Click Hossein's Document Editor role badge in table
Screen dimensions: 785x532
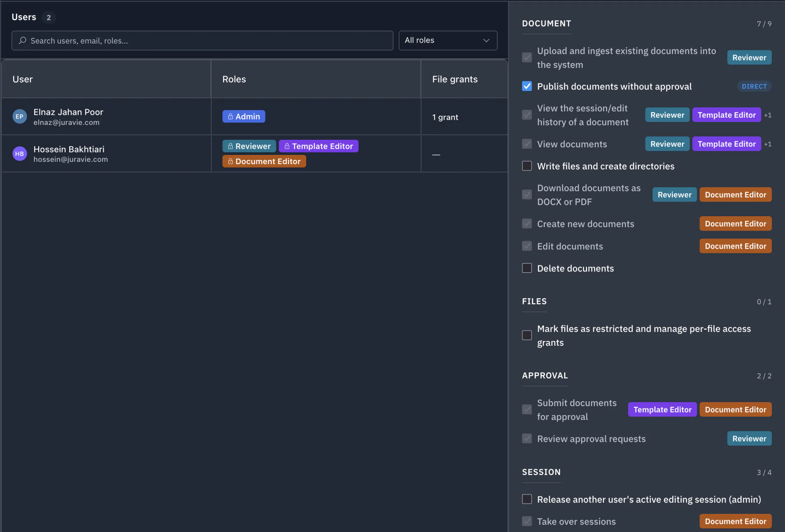pos(264,161)
